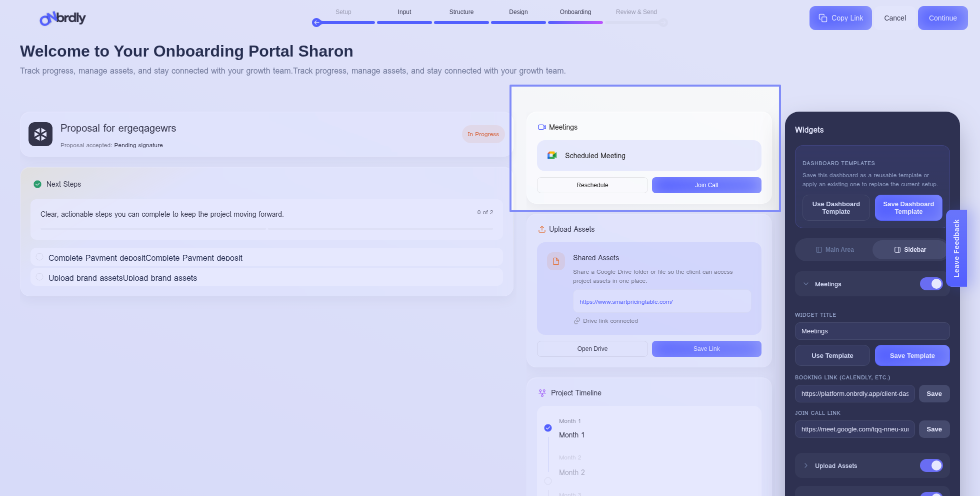
Task: Click the Continue button
Action: coord(942,18)
